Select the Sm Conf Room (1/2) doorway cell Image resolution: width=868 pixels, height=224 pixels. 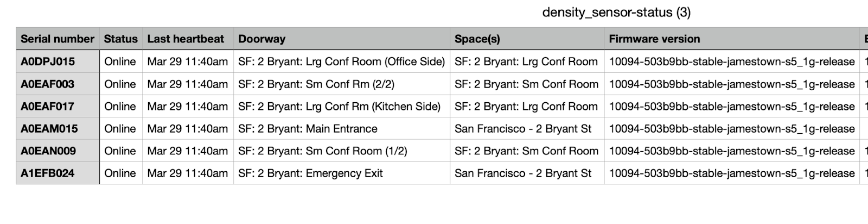pos(342,151)
